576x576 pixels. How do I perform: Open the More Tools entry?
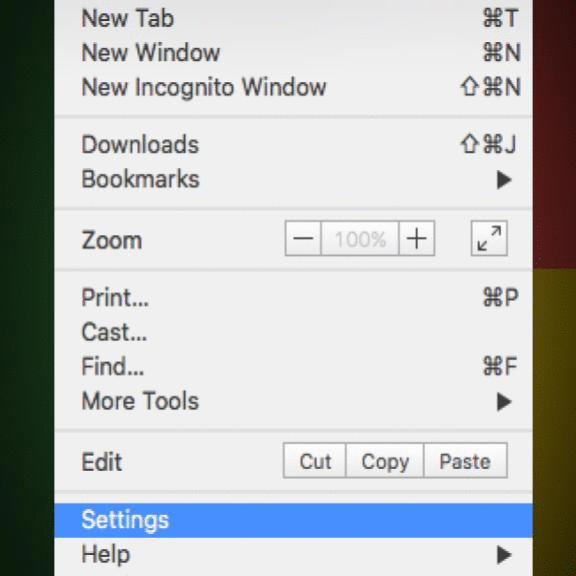pos(294,401)
